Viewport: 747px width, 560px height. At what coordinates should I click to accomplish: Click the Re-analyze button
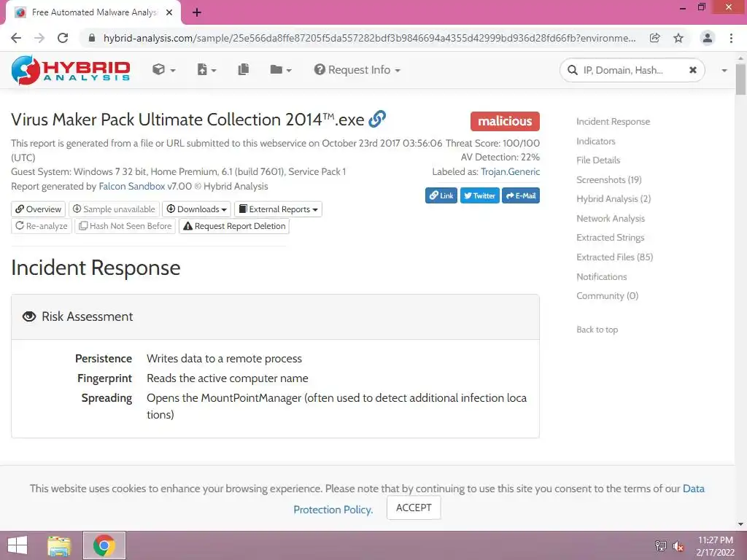42,226
